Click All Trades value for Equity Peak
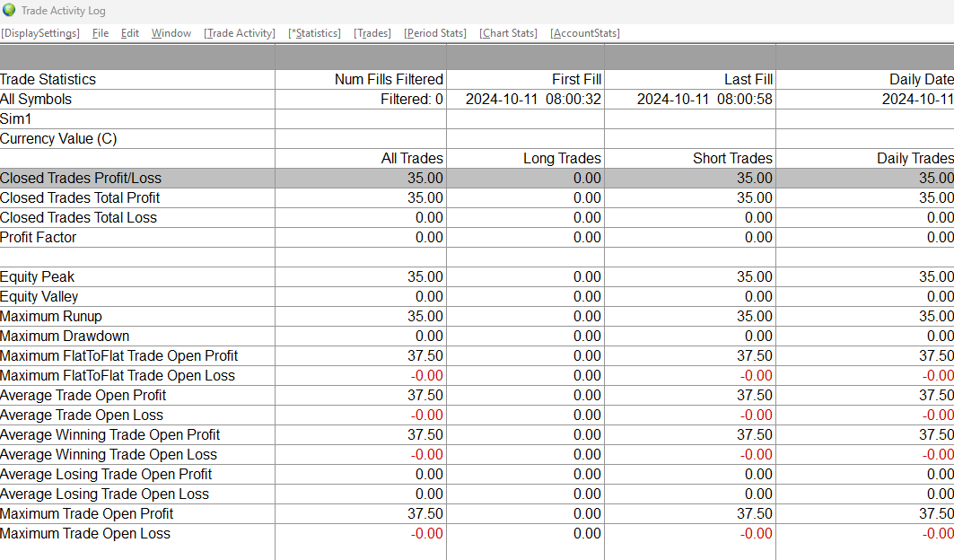This screenshot has height=560, width=954. [x=425, y=277]
